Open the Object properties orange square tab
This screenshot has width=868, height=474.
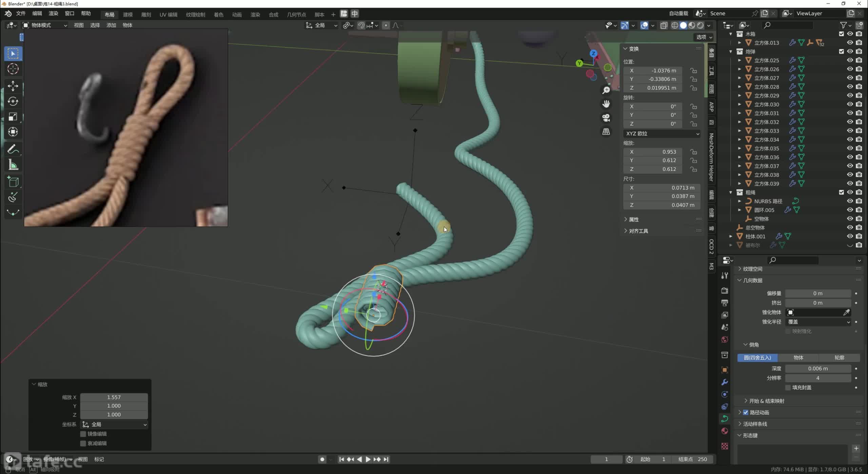pos(725,370)
